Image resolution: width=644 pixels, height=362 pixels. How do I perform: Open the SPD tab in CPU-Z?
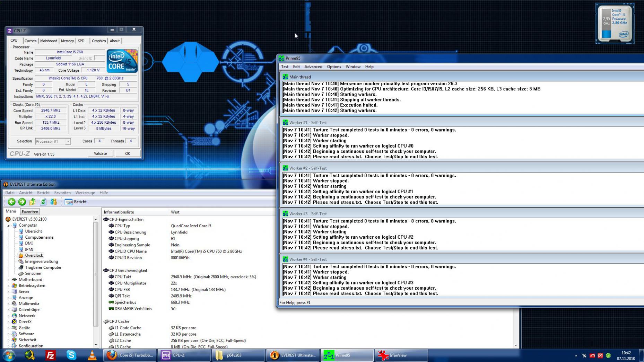[x=81, y=41]
